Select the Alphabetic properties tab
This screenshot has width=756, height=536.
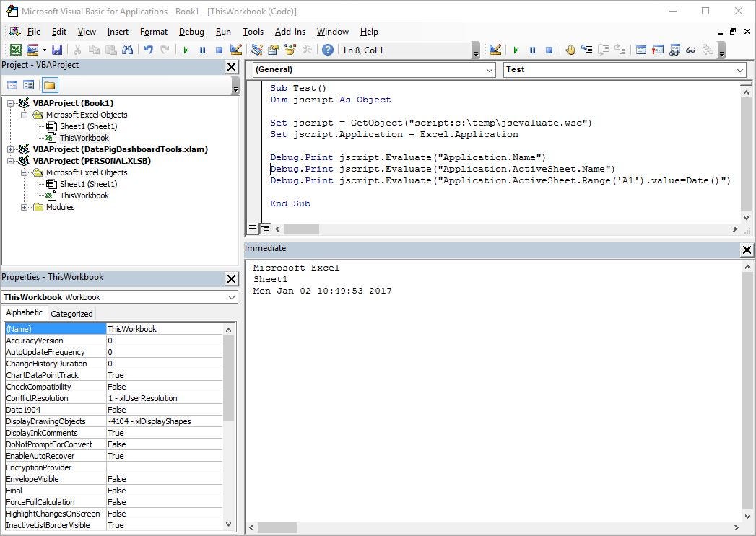(x=24, y=313)
